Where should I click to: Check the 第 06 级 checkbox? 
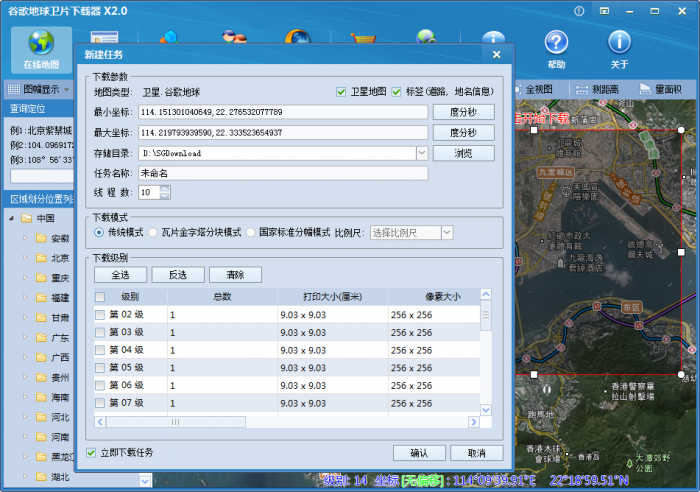(x=100, y=385)
